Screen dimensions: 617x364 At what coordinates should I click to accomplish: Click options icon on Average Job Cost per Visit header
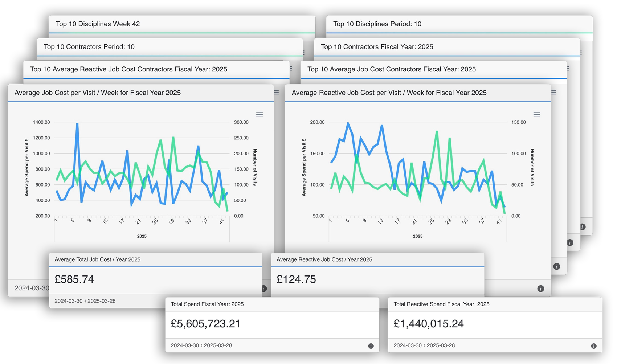(277, 93)
